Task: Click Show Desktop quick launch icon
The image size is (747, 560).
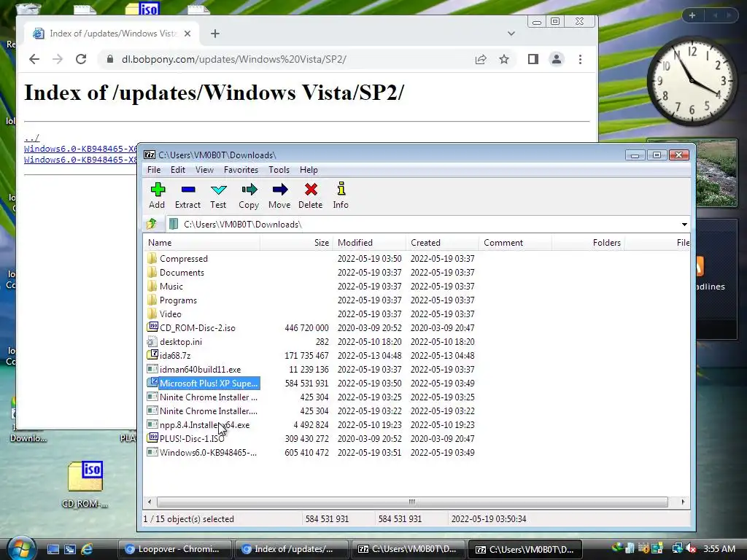Action: pyautogui.click(x=53, y=549)
